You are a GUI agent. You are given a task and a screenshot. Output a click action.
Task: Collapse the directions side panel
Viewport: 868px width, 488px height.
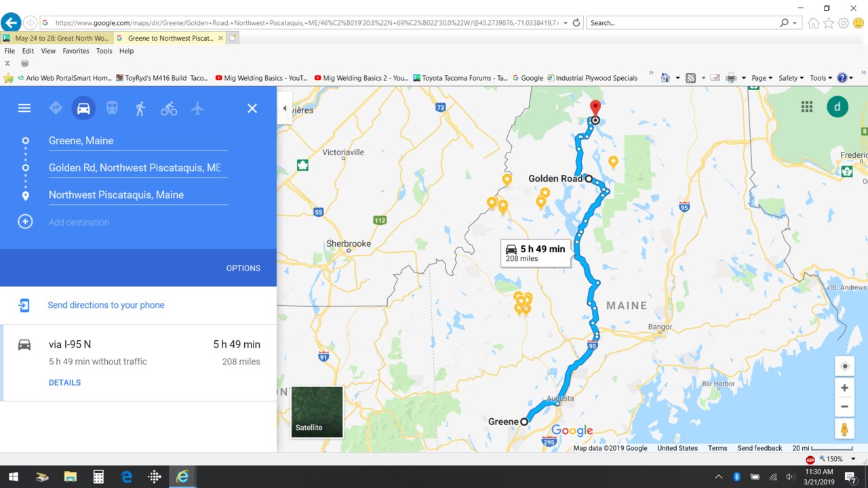click(x=285, y=108)
